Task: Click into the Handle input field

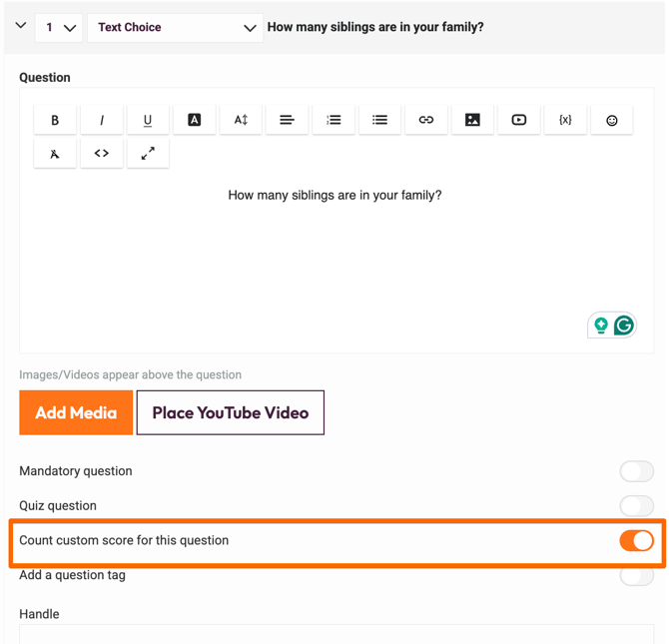Action: click(x=336, y=635)
